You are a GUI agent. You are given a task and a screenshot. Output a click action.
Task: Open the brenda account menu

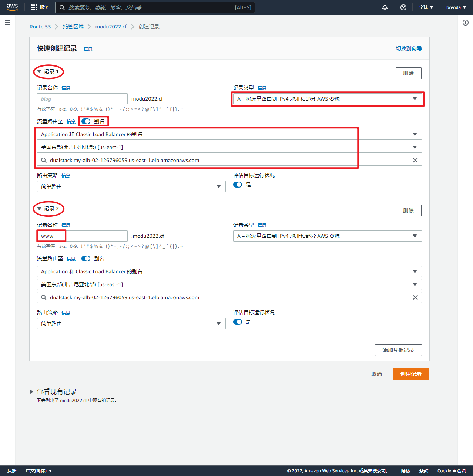[456, 7]
